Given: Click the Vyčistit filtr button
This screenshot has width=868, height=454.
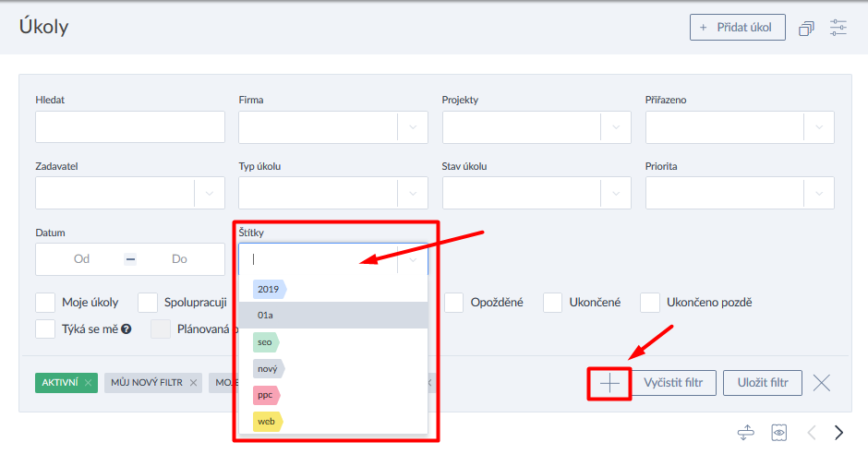Looking at the screenshot, I should pyautogui.click(x=673, y=383).
